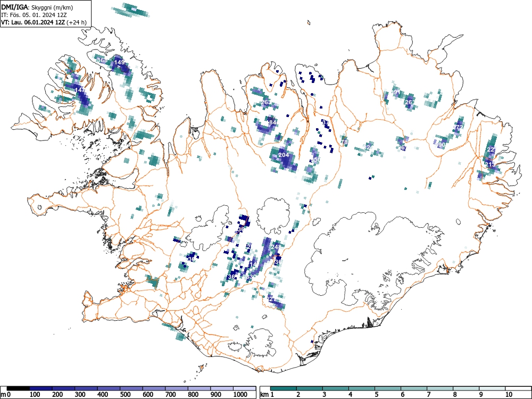Pick the 6–7 km legend color segment
532x399 pixels.
(414, 388)
